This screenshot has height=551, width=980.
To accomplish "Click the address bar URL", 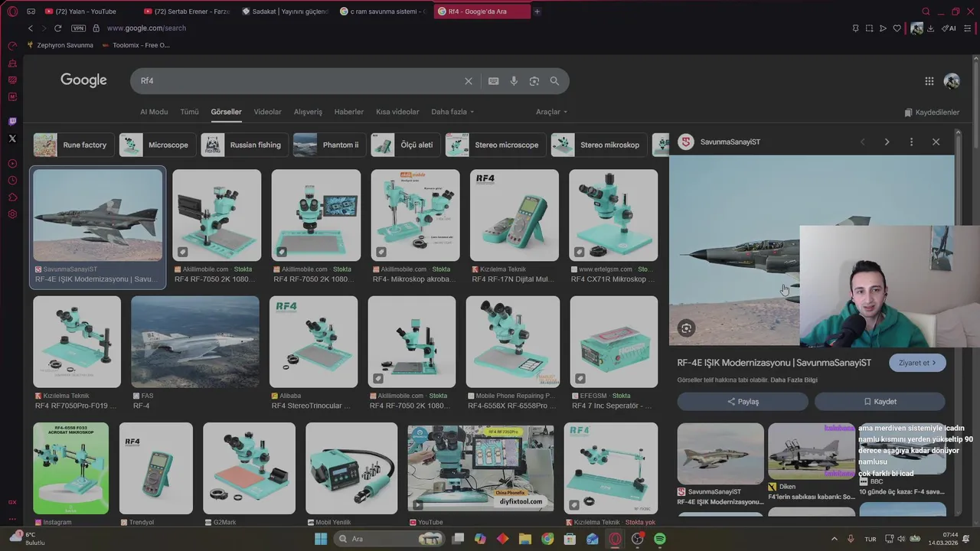I will (x=146, y=28).
